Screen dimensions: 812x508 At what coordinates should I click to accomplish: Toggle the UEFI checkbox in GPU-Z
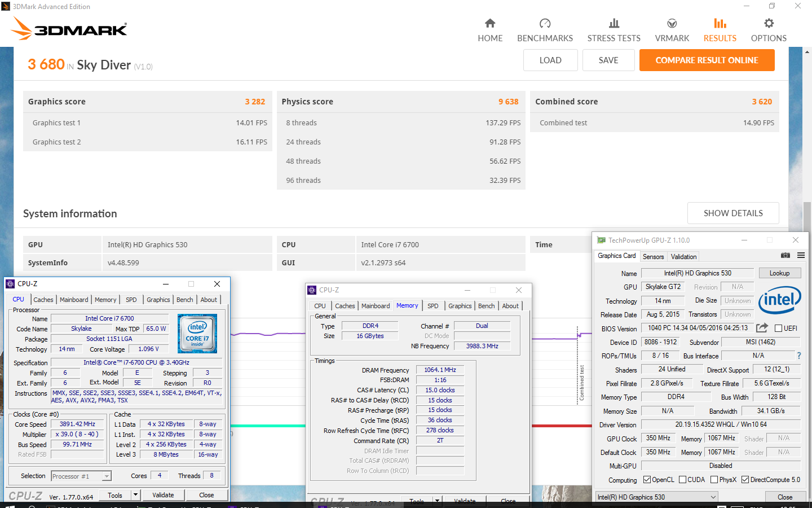778,329
